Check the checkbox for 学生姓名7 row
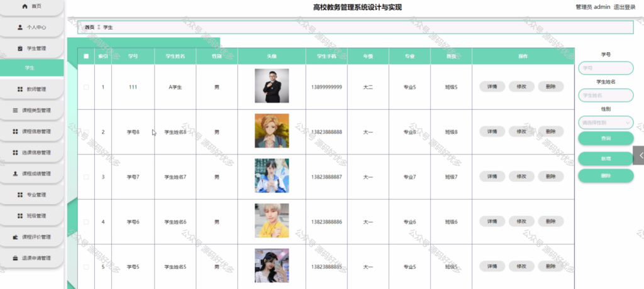This screenshot has width=644, height=289. (86, 177)
